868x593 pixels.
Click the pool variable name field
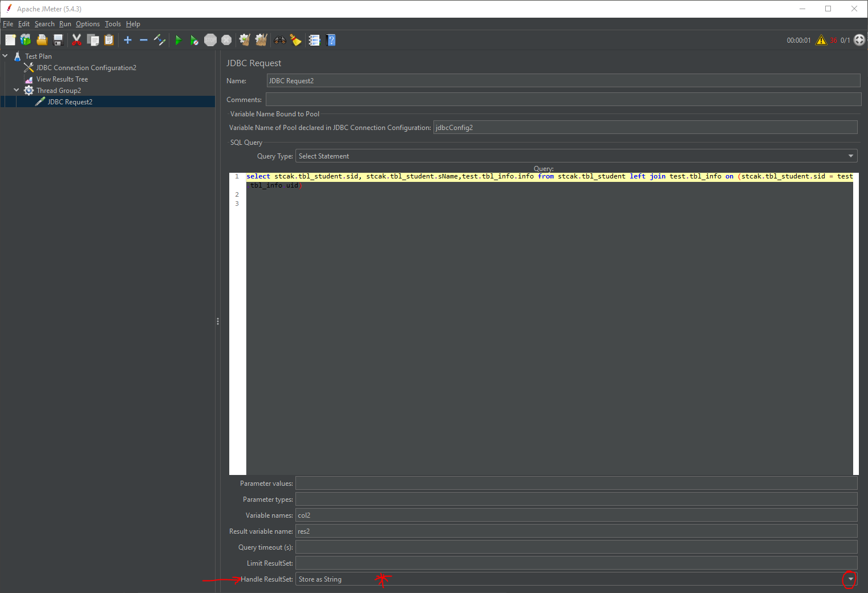[646, 128]
